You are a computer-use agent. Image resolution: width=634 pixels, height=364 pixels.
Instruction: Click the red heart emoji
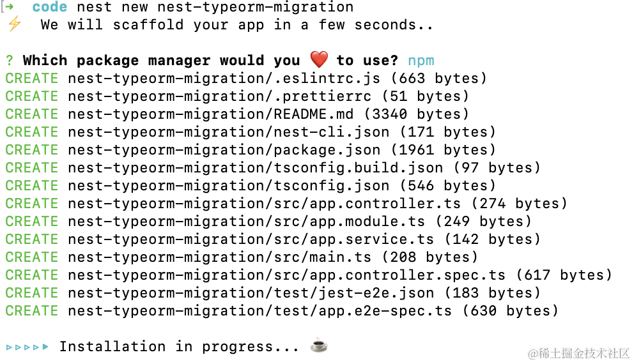(x=319, y=60)
